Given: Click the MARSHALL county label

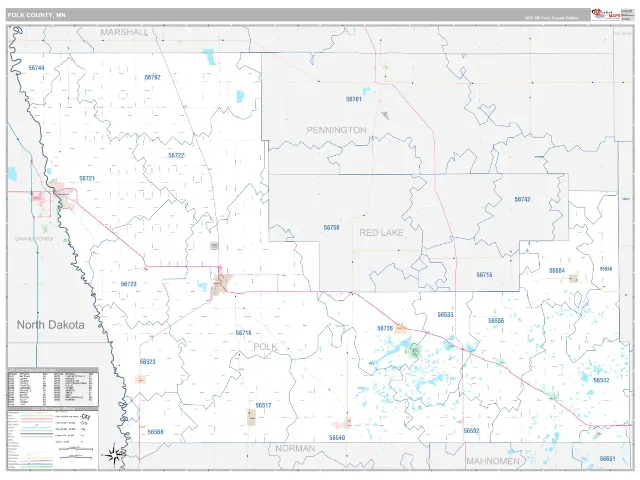Looking at the screenshot, I should point(124,32).
